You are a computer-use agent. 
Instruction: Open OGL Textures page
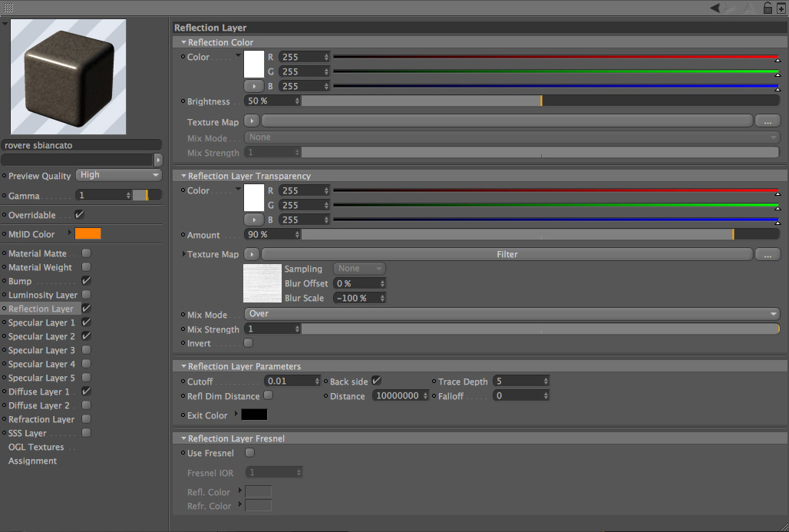[x=36, y=447]
